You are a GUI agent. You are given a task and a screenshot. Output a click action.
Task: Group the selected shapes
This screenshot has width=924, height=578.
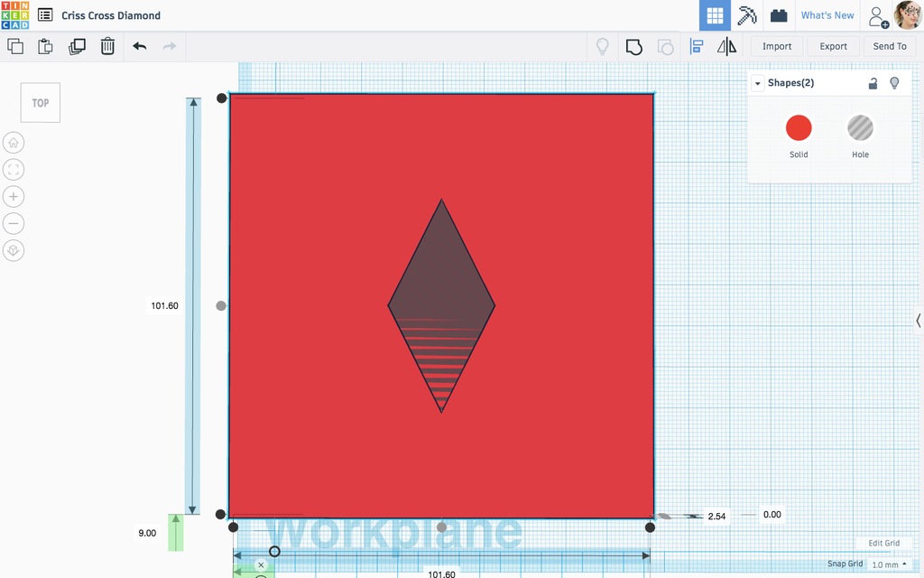(x=634, y=47)
